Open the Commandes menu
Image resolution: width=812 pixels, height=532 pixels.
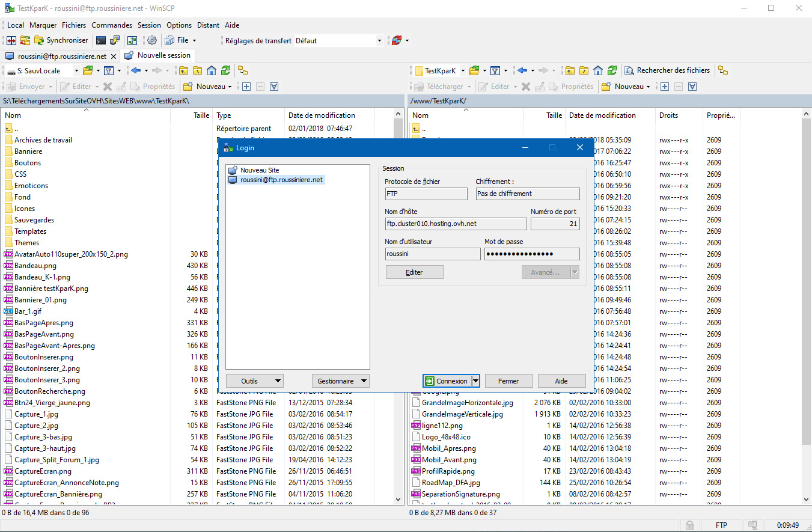(x=112, y=25)
